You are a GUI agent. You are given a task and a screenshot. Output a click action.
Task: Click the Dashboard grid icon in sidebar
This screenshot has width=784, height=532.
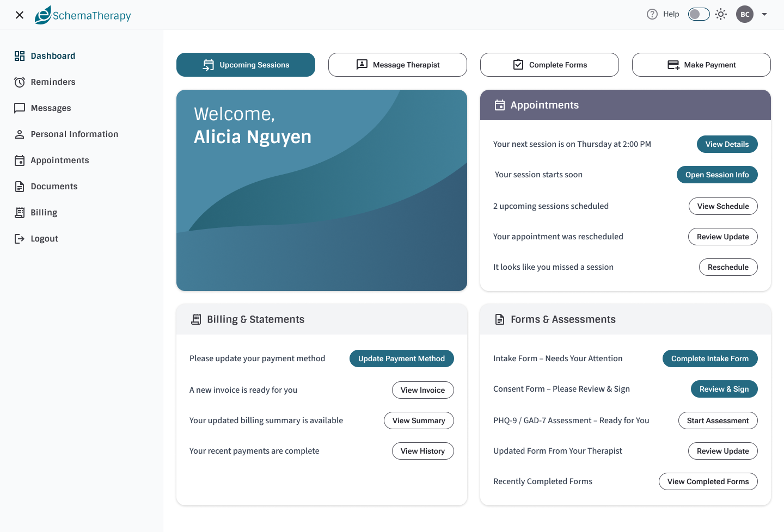pyautogui.click(x=20, y=56)
